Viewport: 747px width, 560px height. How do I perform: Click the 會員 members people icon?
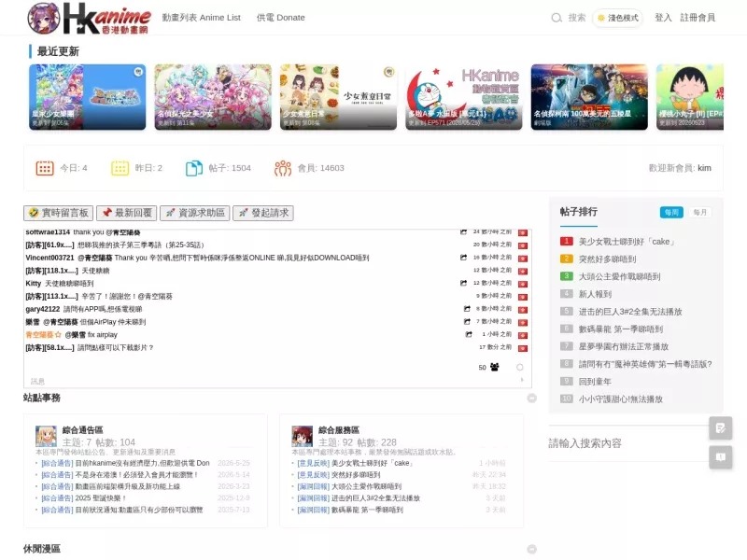click(x=283, y=168)
